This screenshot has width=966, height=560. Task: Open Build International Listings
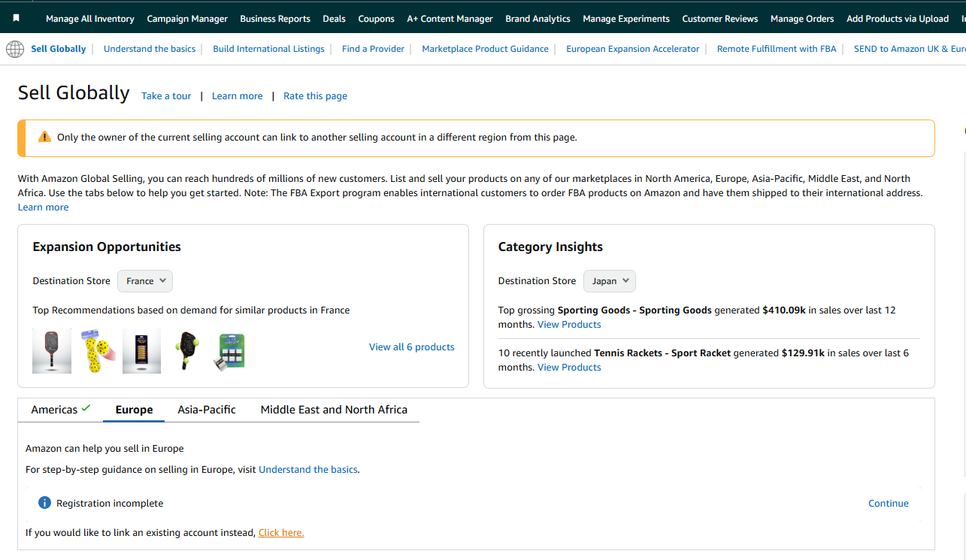tap(268, 49)
